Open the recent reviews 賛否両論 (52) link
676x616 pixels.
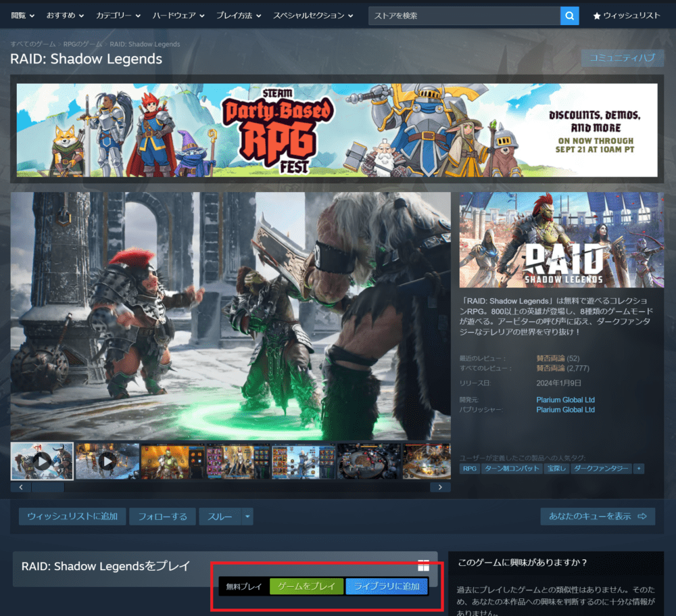pos(558,358)
